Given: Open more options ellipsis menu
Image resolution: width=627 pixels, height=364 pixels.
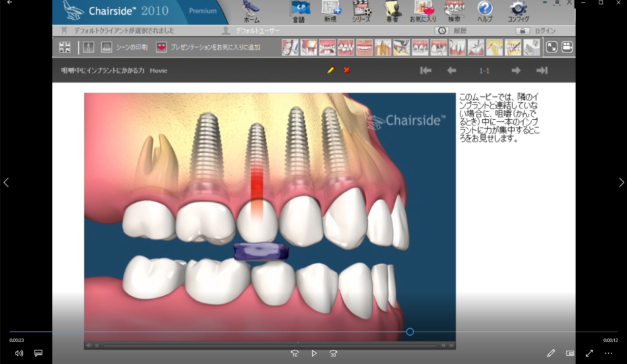Looking at the screenshot, I should (x=609, y=353).
